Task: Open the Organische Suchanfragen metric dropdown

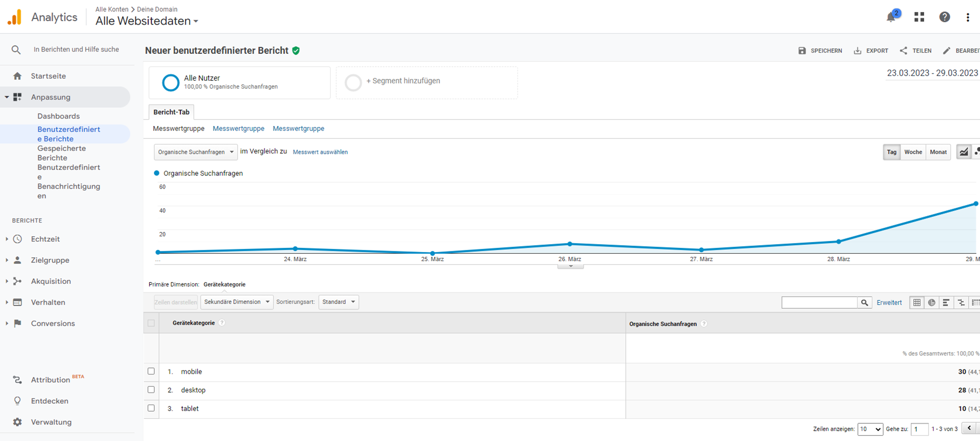Action: coord(196,152)
